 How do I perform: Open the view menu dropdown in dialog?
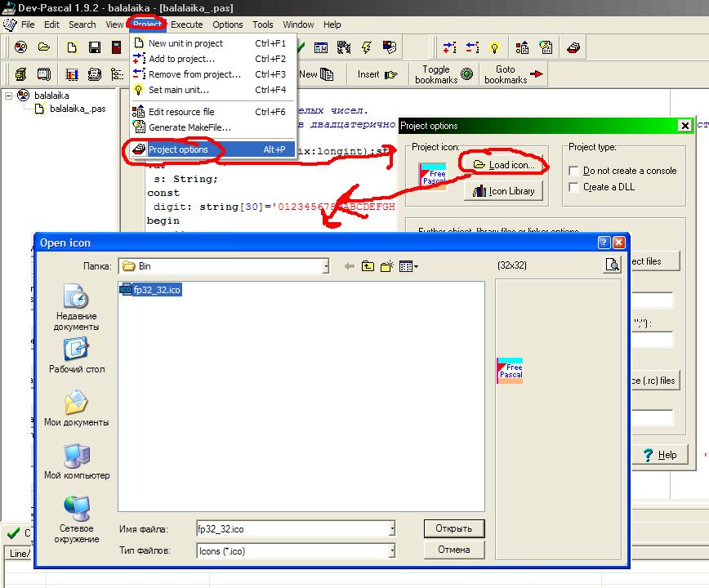tap(409, 266)
